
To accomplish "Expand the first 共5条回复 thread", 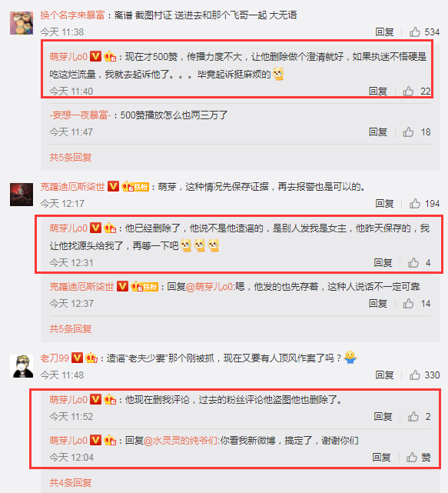I will click(71, 157).
